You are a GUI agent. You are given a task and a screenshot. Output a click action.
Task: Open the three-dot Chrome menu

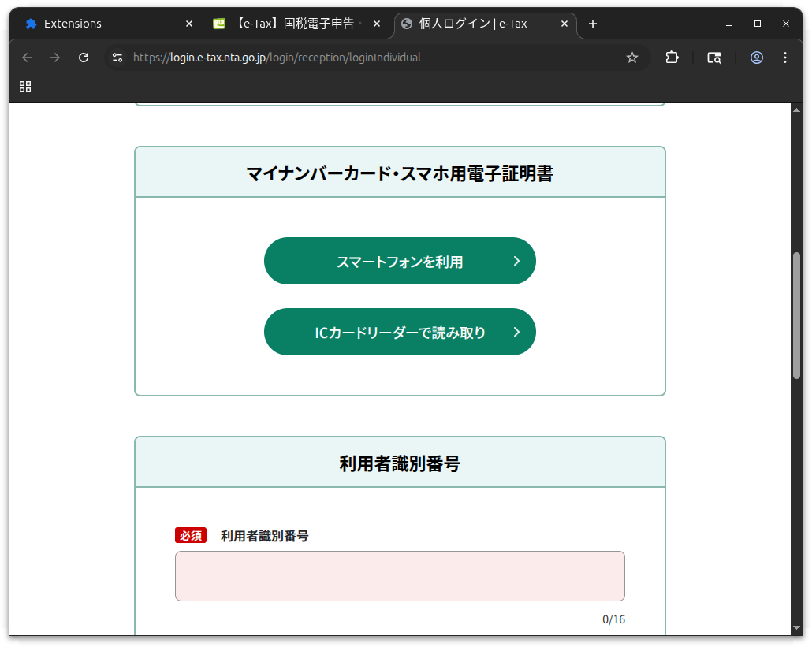point(785,58)
